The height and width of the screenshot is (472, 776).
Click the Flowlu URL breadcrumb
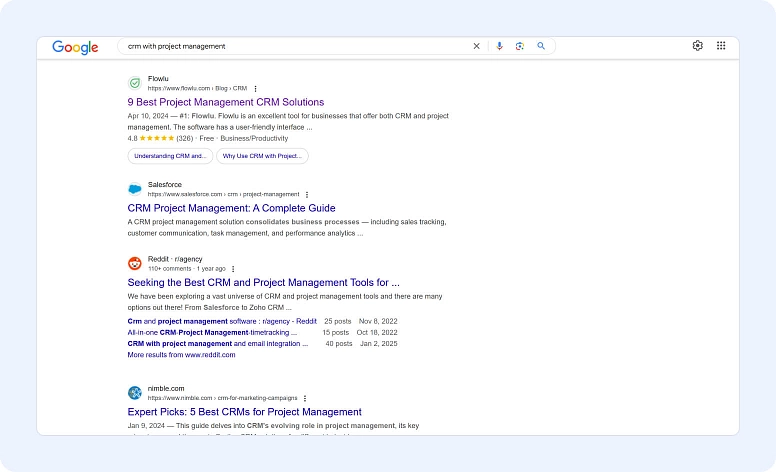click(x=197, y=88)
